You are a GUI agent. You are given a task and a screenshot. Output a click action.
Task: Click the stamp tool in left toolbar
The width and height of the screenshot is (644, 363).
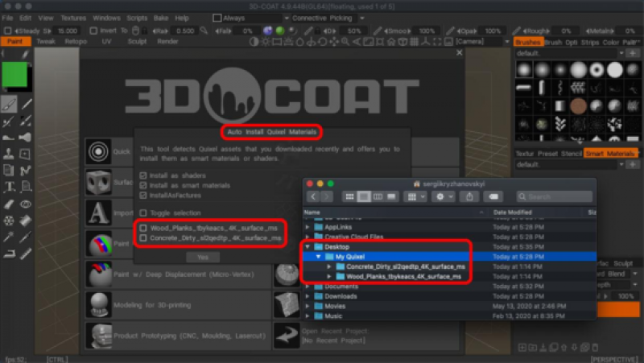9,154
